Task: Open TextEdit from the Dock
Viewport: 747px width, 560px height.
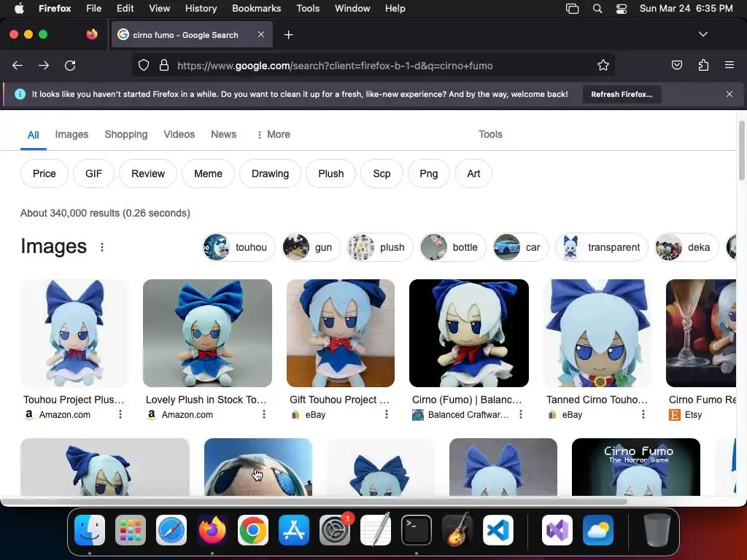Action: pyautogui.click(x=376, y=530)
